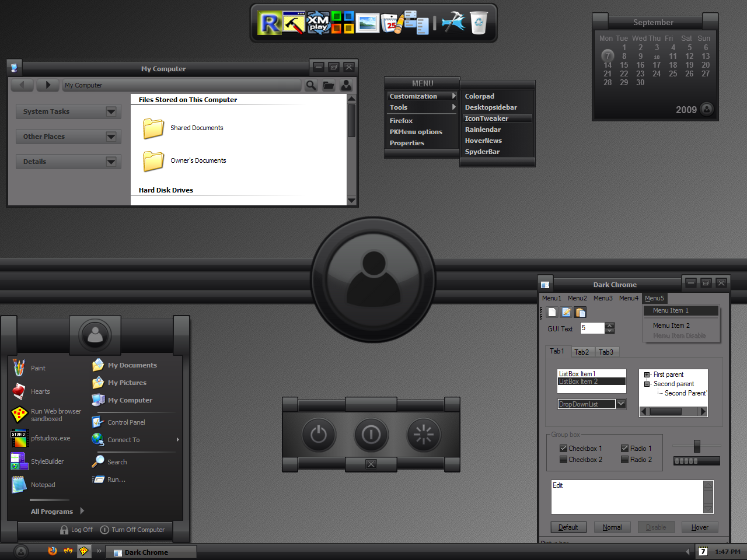This screenshot has height=560, width=747.
Task: Click the start orb on the taskbar
Action: coord(21,551)
